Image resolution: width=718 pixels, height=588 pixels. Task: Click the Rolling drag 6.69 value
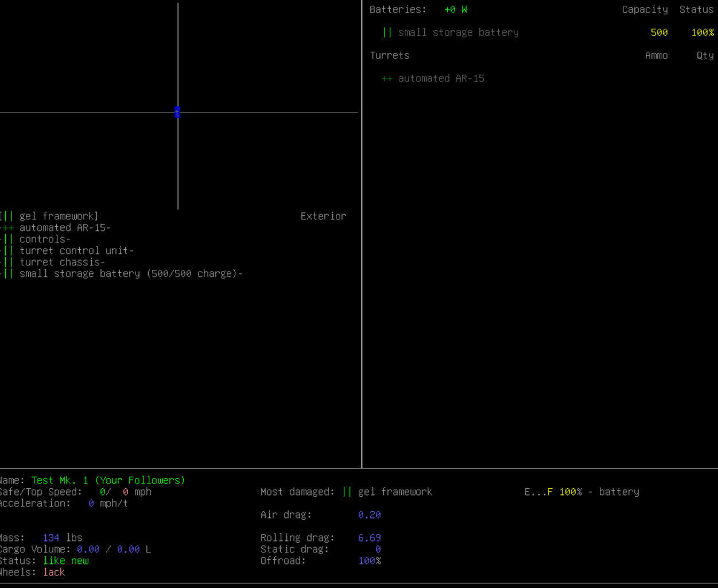pos(370,538)
